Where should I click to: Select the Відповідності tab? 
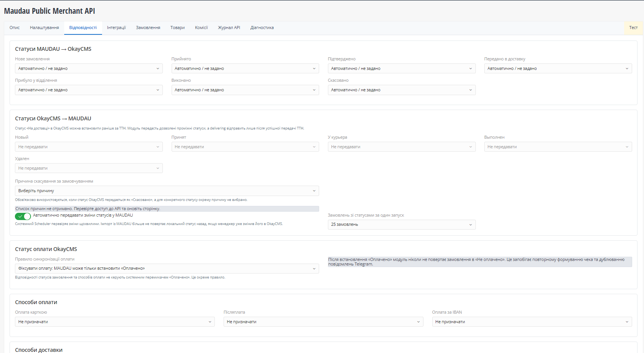tap(83, 28)
